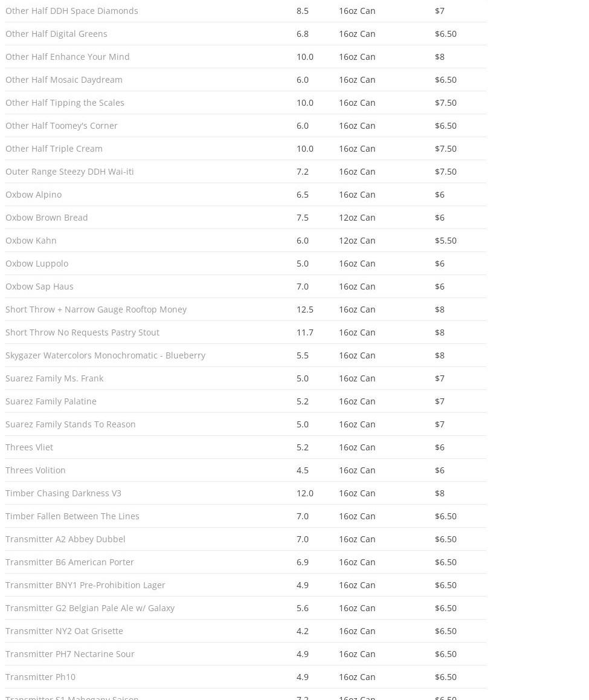Select Short Throw No Requests Pastry Stout
Image resolution: width=589 pixels, height=700 pixels.
82,332
